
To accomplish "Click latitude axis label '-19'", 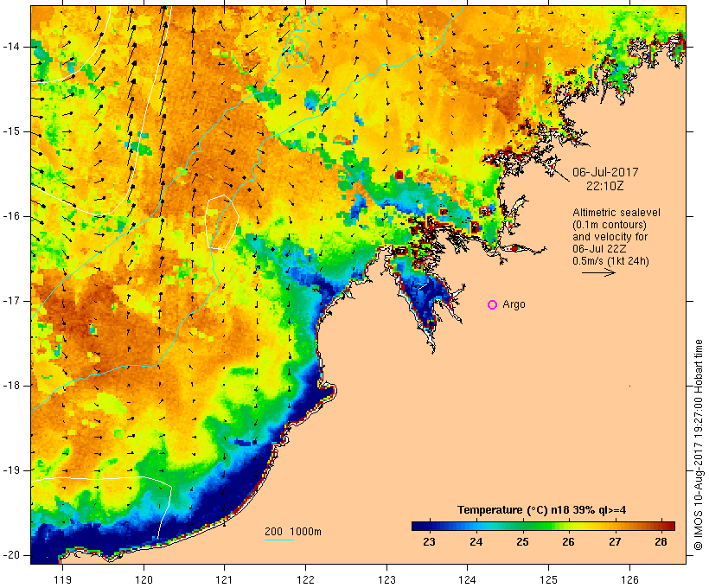I will 11,470.
